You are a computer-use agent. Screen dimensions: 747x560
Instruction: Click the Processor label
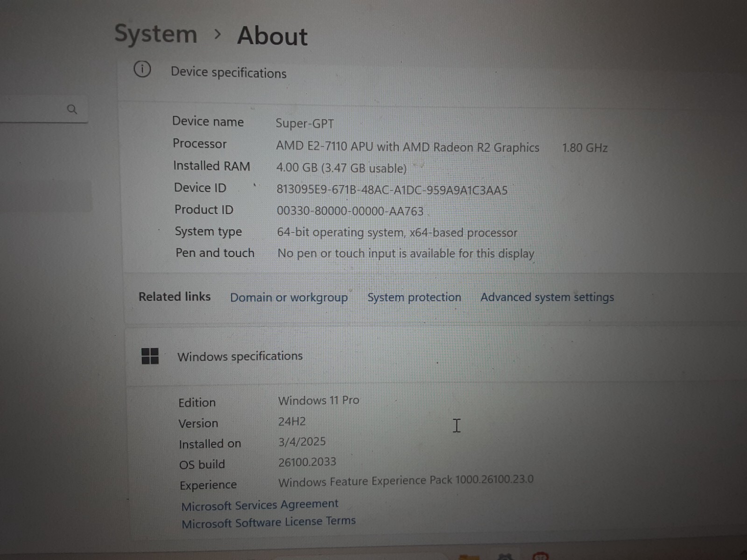pos(199,144)
